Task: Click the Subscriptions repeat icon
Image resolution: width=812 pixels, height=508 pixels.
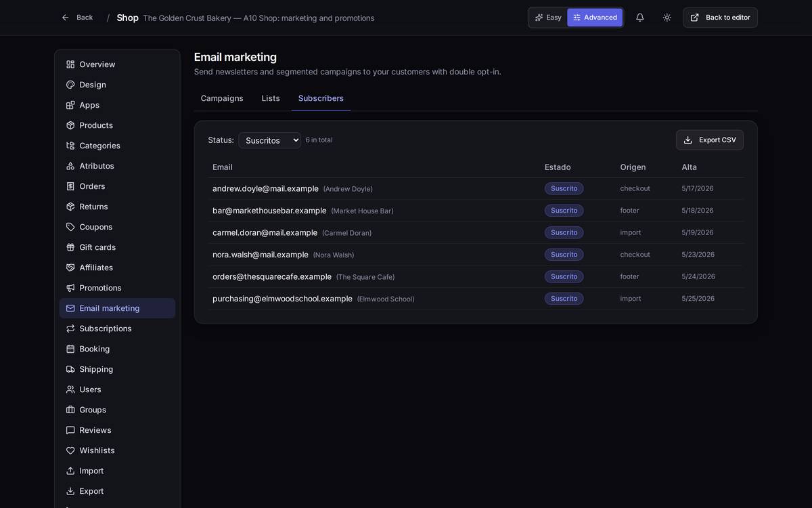Action: 70,329
